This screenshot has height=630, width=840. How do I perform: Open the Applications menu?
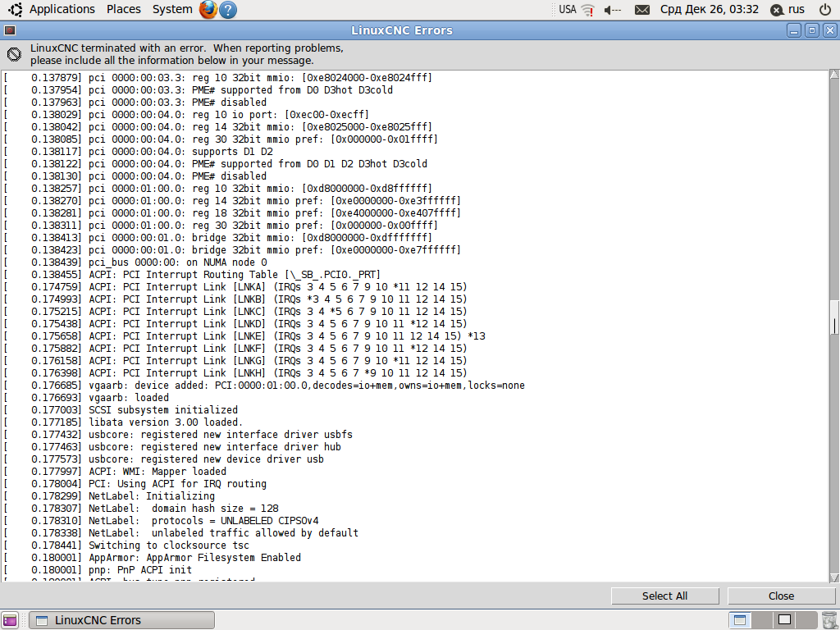(x=62, y=9)
